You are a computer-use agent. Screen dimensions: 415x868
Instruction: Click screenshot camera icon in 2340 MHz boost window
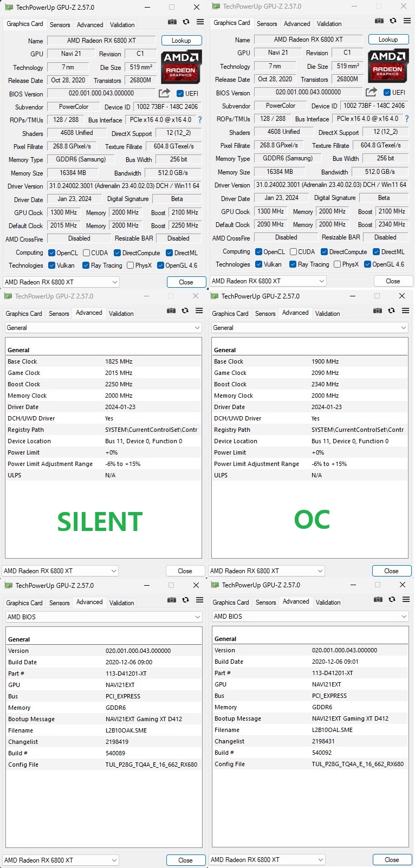coord(379,21)
